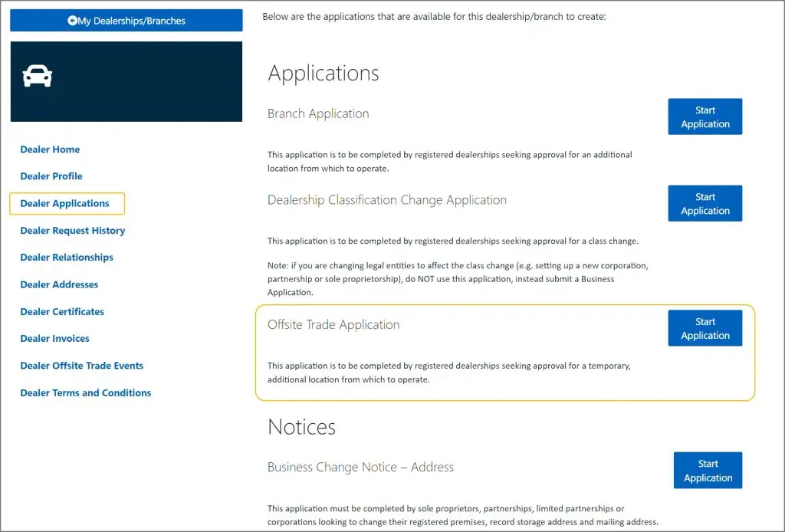Go to Dealer Profile

(x=51, y=176)
